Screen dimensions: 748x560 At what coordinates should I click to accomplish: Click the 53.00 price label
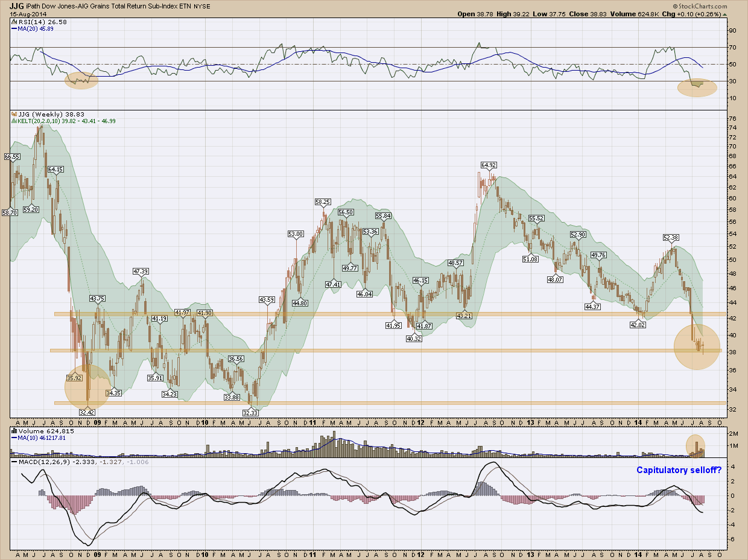click(296, 234)
